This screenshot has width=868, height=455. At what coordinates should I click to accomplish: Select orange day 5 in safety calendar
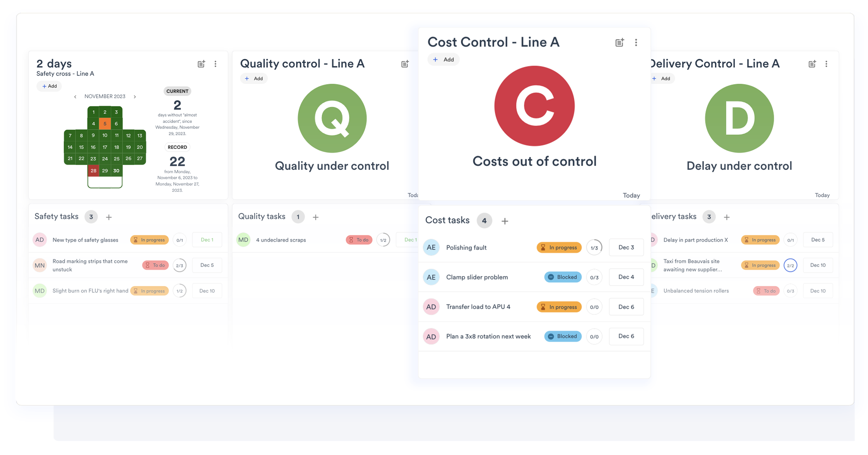coord(105,124)
